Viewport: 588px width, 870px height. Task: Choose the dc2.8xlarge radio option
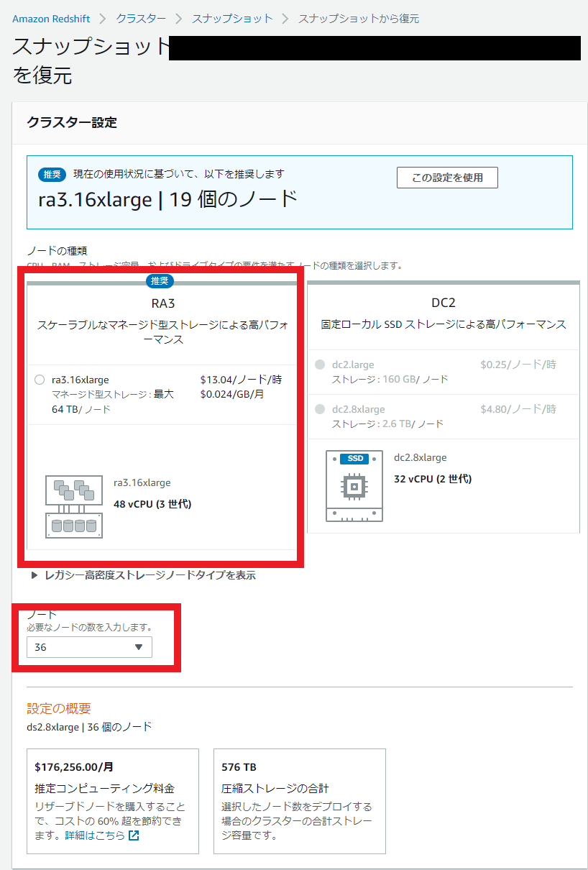coord(320,409)
